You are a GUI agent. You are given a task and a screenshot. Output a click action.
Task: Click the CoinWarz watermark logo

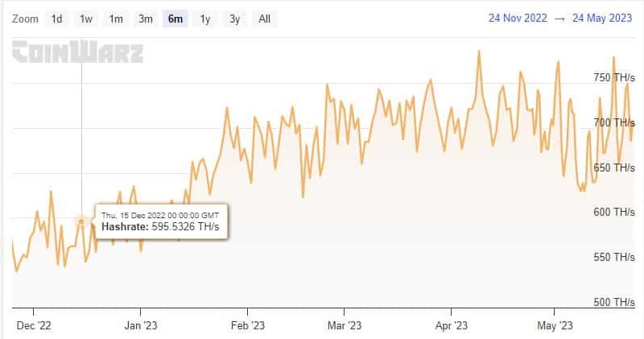pyautogui.click(x=77, y=53)
